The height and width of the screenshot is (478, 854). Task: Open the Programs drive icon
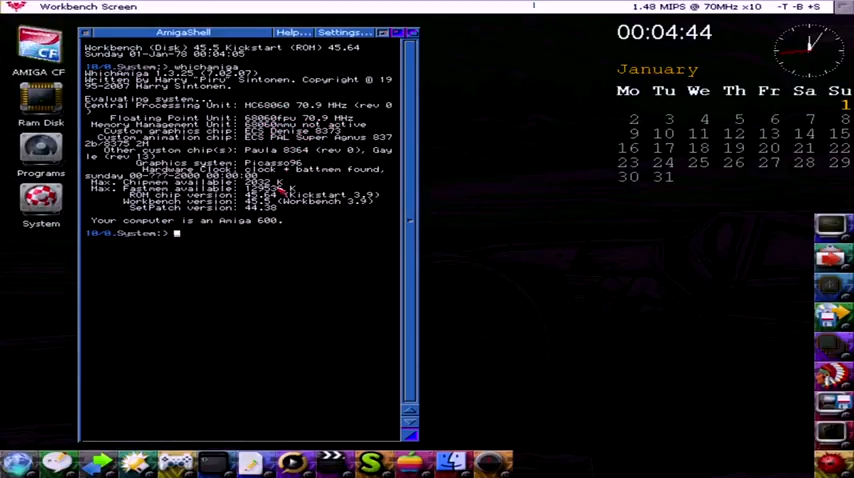[40, 150]
